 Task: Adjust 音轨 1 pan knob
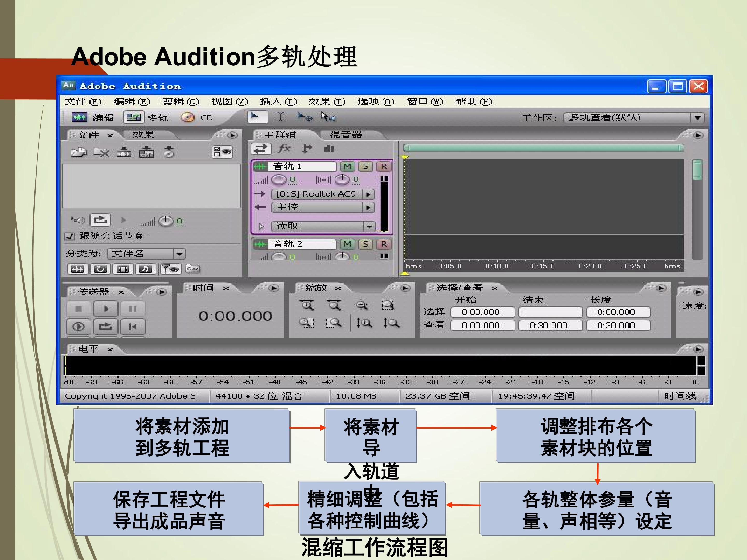point(342,180)
